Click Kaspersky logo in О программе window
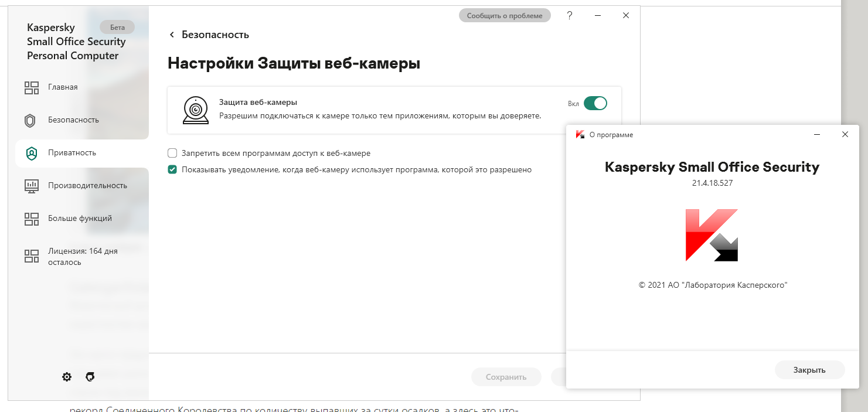Screen dimensions: 868x412 point(712,235)
